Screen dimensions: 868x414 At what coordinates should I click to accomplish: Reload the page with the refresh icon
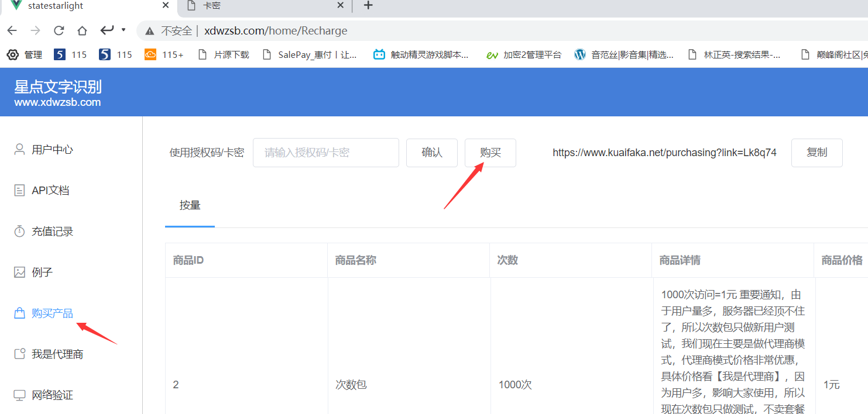click(59, 30)
